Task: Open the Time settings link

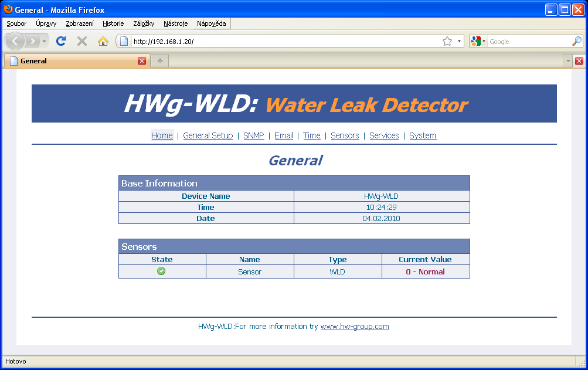Action: pos(312,135)
